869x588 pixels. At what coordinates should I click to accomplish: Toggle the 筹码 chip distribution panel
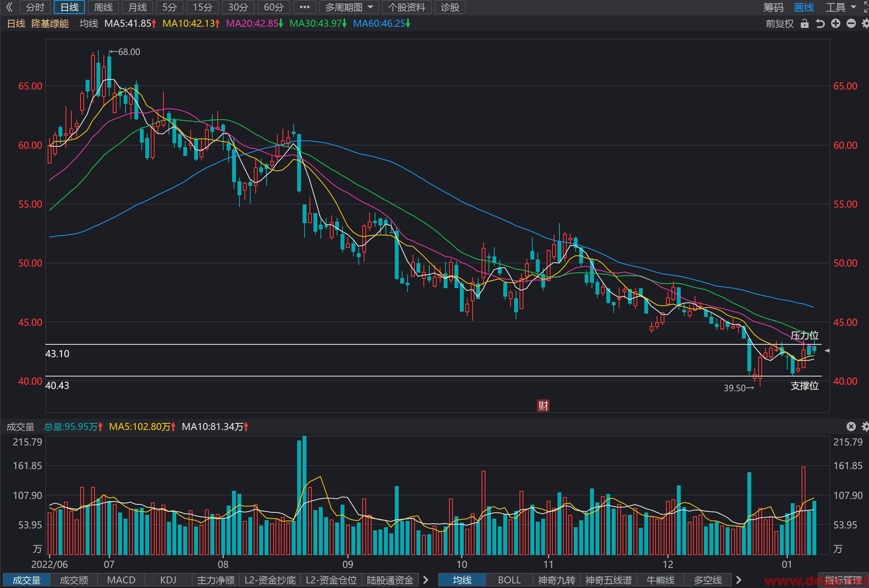click(x=773, y=7)
